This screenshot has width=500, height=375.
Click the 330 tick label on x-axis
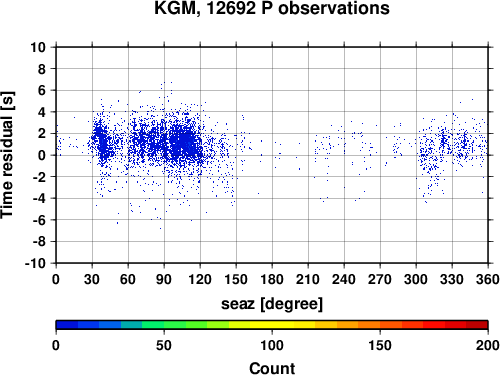tap(452, 279)
